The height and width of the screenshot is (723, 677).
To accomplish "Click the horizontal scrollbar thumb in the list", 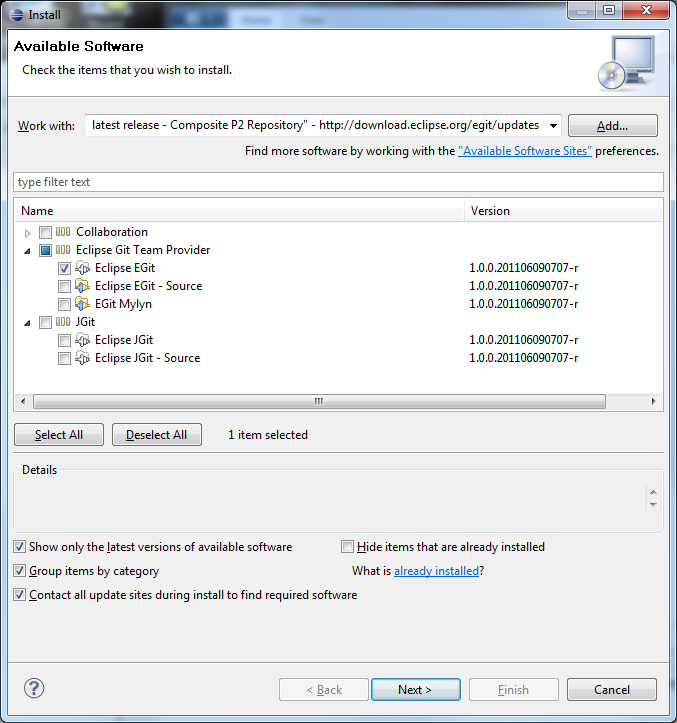I will (x=319, y=401).
